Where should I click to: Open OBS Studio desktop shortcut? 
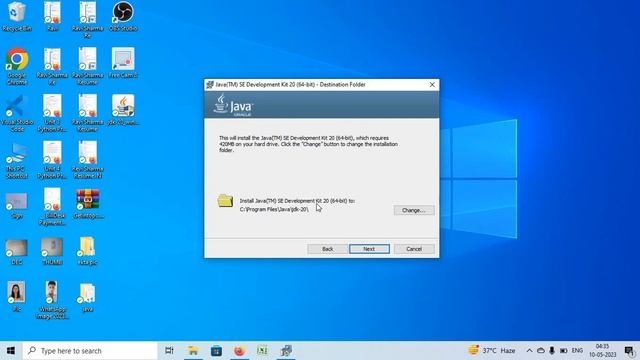[123, 17]
